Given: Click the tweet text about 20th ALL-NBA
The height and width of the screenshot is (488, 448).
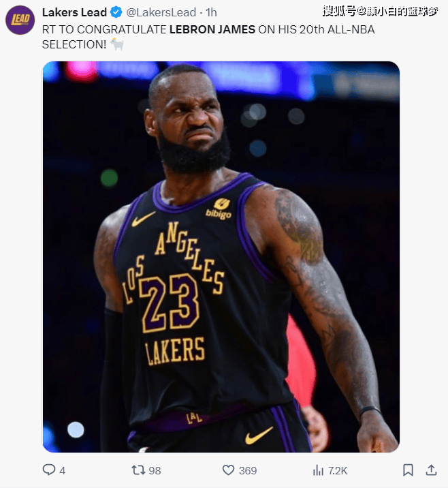Looking at the screenshot, I should [208, 37].
